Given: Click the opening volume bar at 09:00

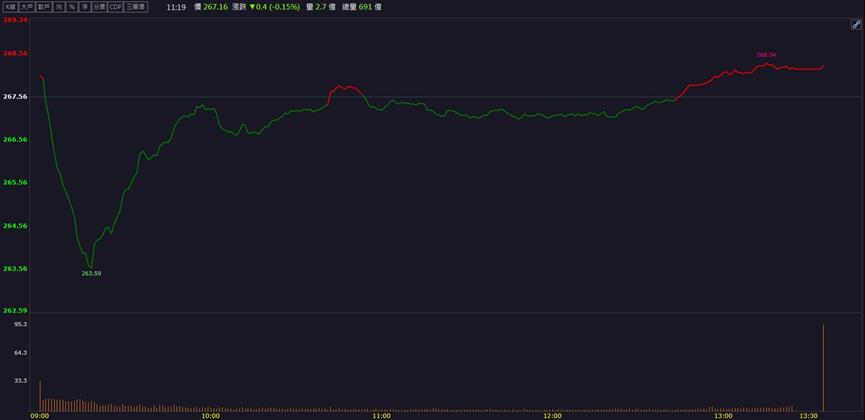Looking at the screenshot, I should (40, 396).
